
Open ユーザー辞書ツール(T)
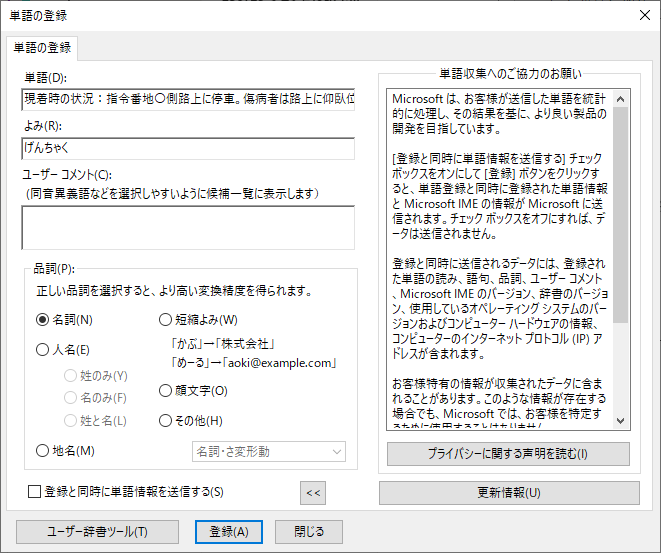point(97,532)
